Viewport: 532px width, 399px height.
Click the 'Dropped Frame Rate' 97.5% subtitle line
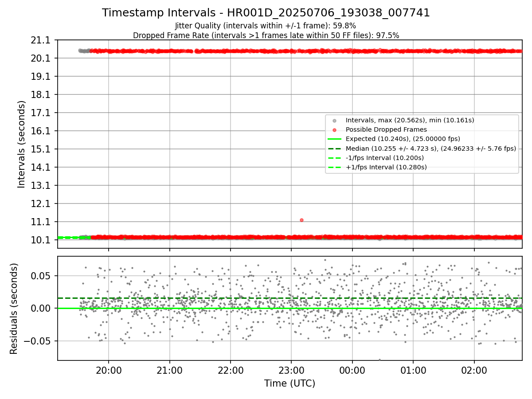click(266, 35)
